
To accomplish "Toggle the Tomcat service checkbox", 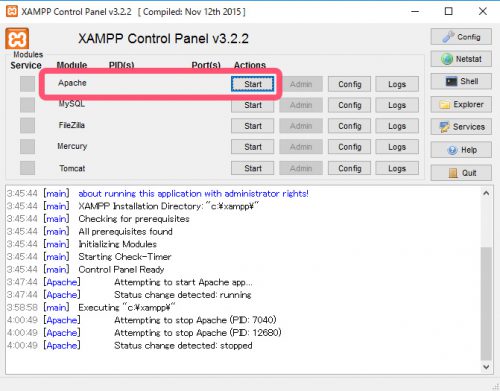I will coord(27,168).
